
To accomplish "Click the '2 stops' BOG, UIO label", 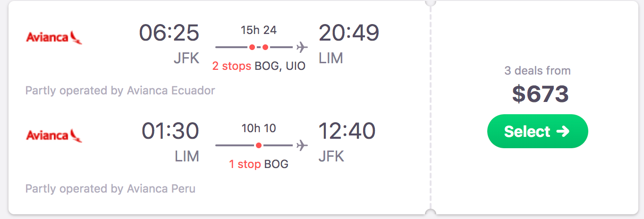I will 259,66.
